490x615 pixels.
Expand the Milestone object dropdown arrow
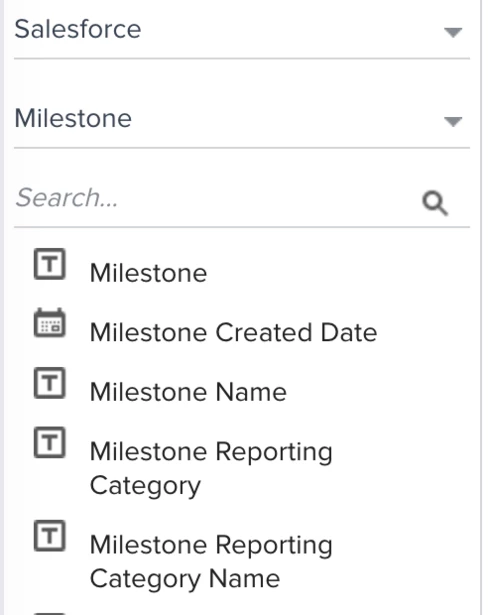click(453, 122)
